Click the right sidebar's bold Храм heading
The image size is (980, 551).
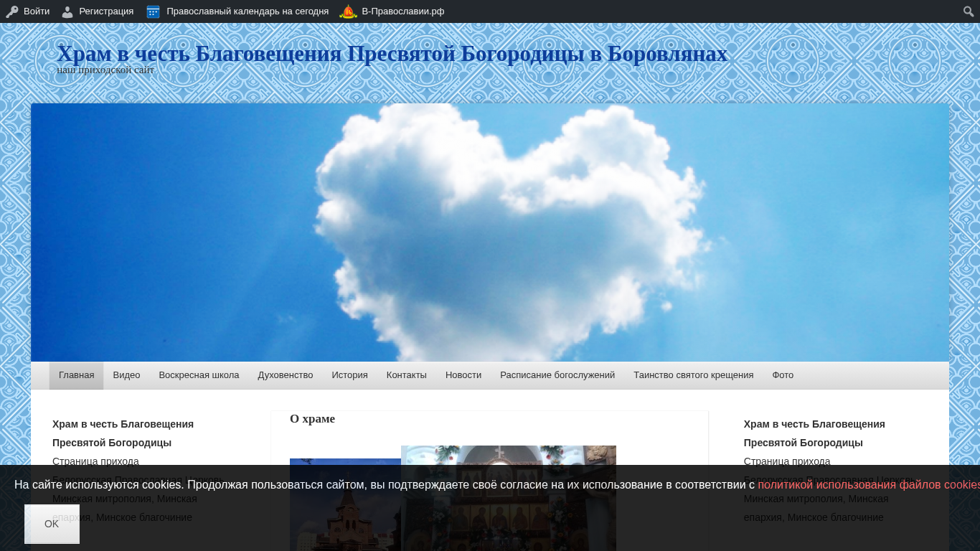(814, 433)
